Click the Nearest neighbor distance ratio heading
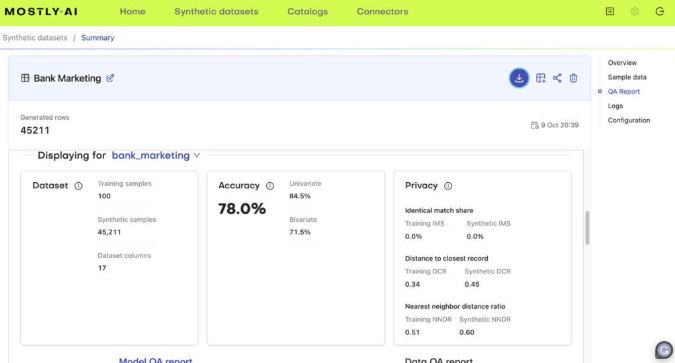 (455, 306)
